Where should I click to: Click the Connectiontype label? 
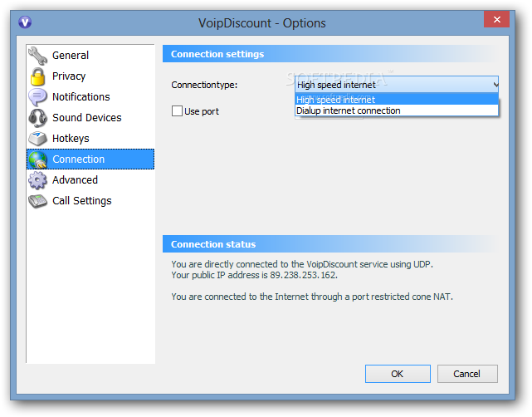coord(204,85)
